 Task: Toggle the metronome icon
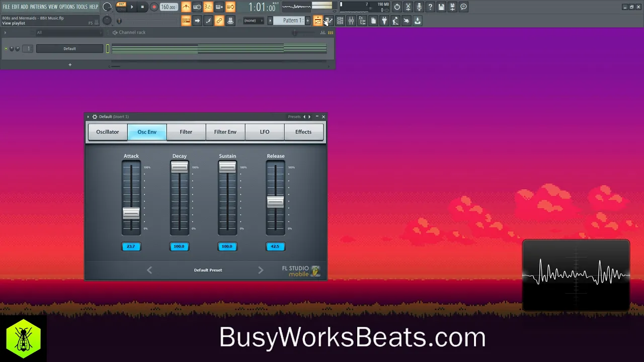[186, 7]
